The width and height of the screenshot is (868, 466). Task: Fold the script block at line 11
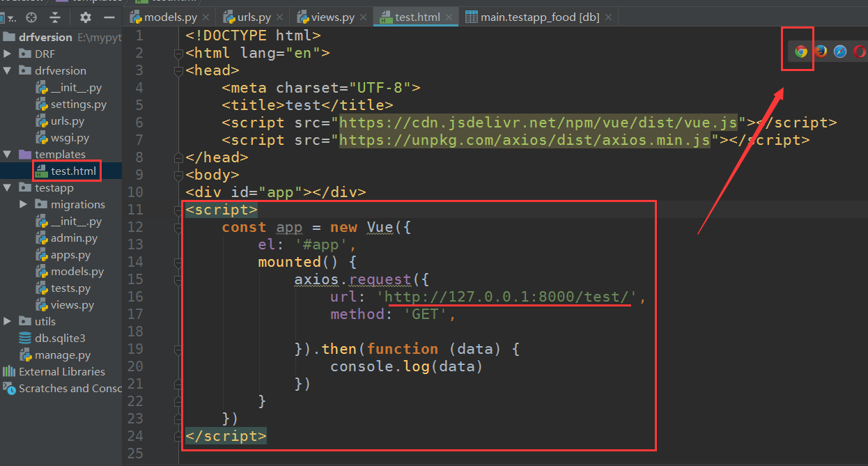178,210
